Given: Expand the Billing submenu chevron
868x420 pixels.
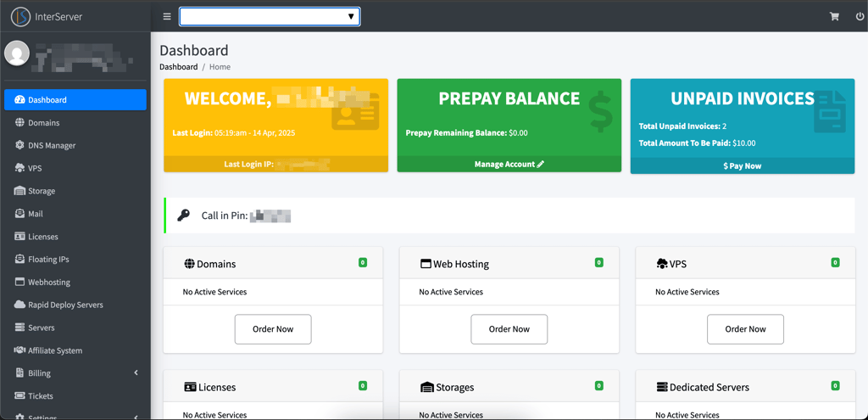Looking at the screenshot, I should coord(136,372).
